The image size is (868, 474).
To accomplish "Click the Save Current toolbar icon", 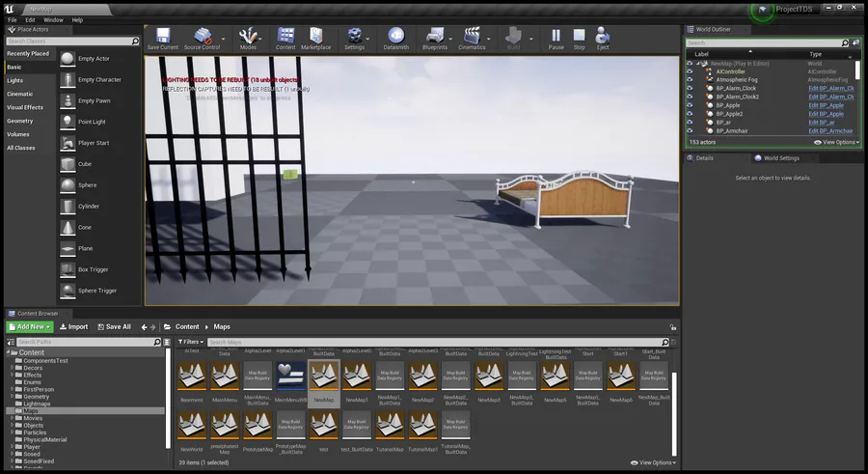I will pyautogui.click(x=163, y=36).
